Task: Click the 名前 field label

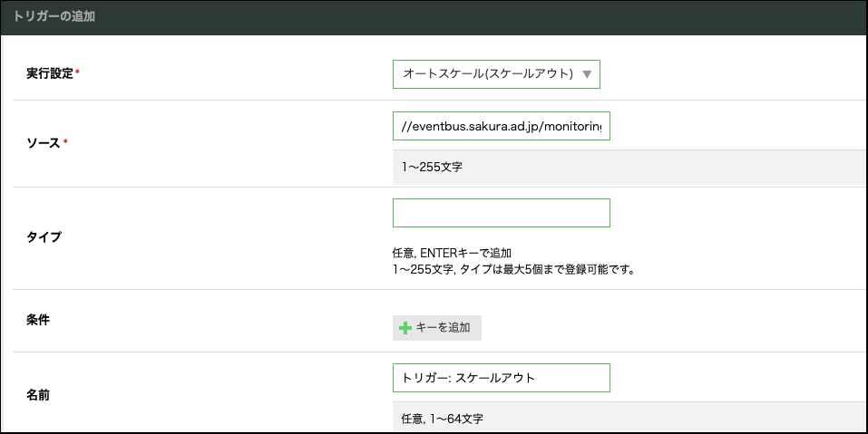Action: 38,396
